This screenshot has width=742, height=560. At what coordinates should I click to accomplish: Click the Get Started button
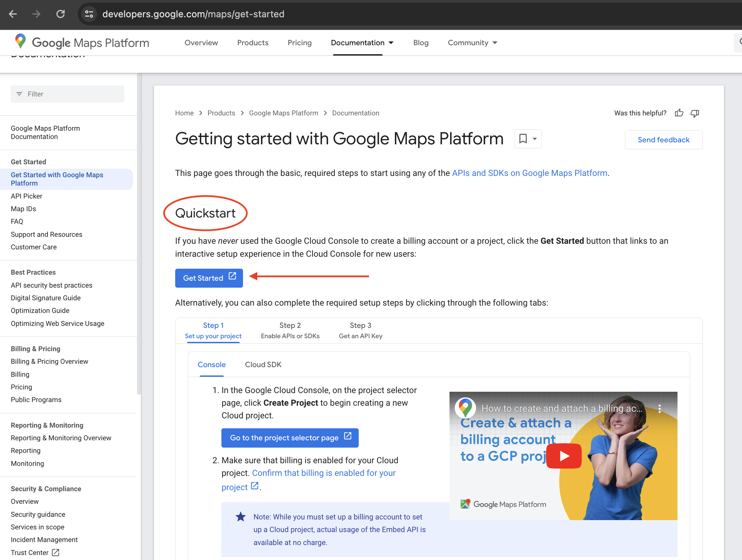tap(209, 278)
